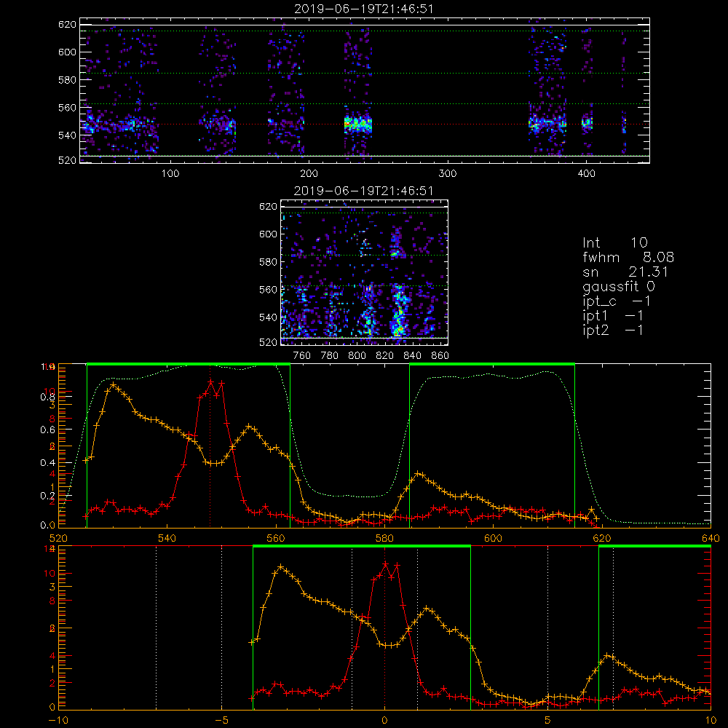Click the thick green bar topping the bottom plot's left window
The width and height of the screenshot is (728, 728).
click(362, 547)
